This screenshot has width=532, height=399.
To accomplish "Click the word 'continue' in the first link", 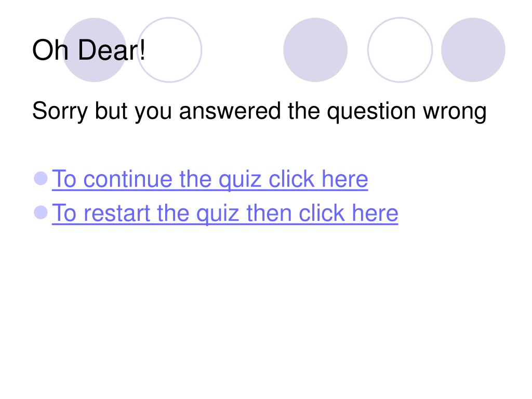I will point(128,179).
